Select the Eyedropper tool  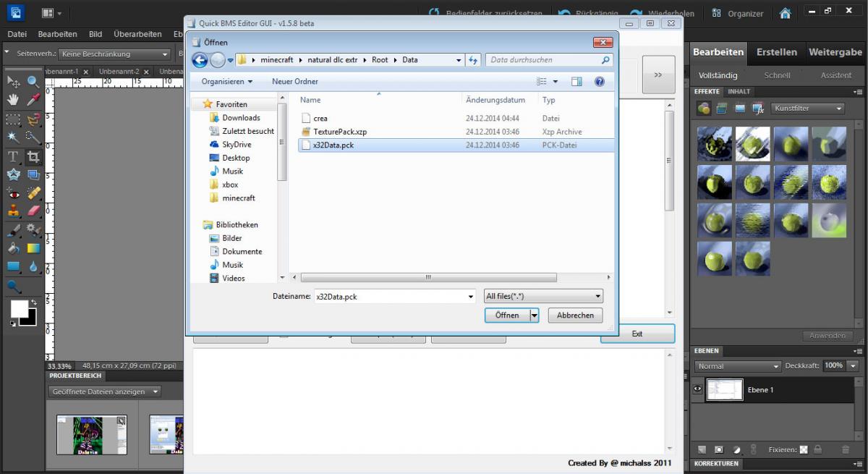click(x=33, y=100)
